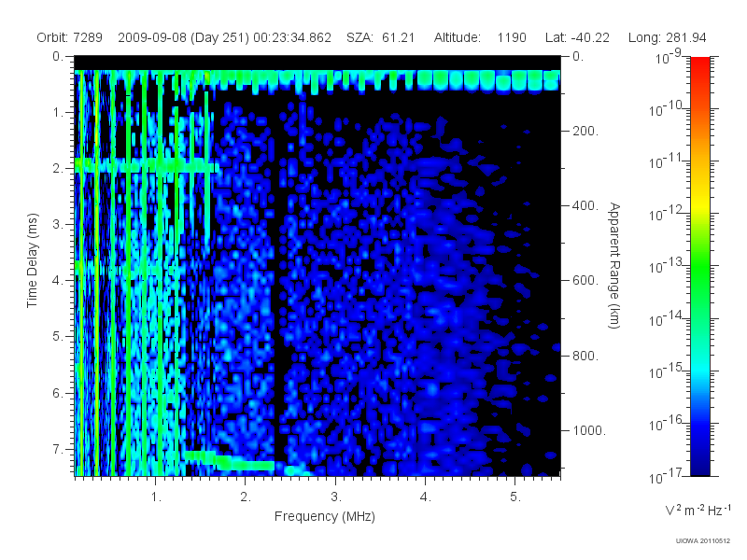Click the '1000.' apparent range tick label

589,430
